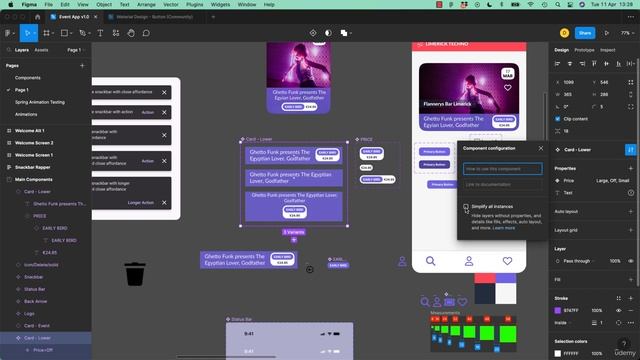Open the Apple menu
The image size is (640, 360).
(x=11, y=4)
